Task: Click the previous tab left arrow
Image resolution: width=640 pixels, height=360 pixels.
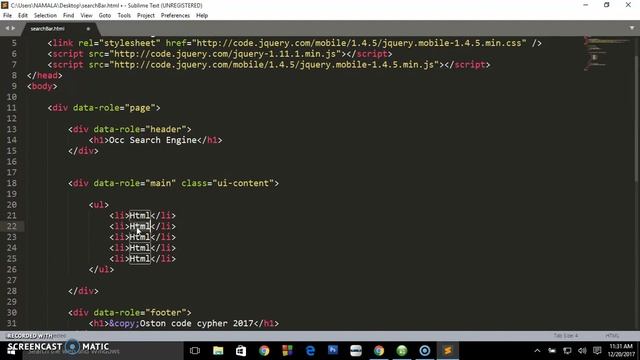Action: [7, 28]
